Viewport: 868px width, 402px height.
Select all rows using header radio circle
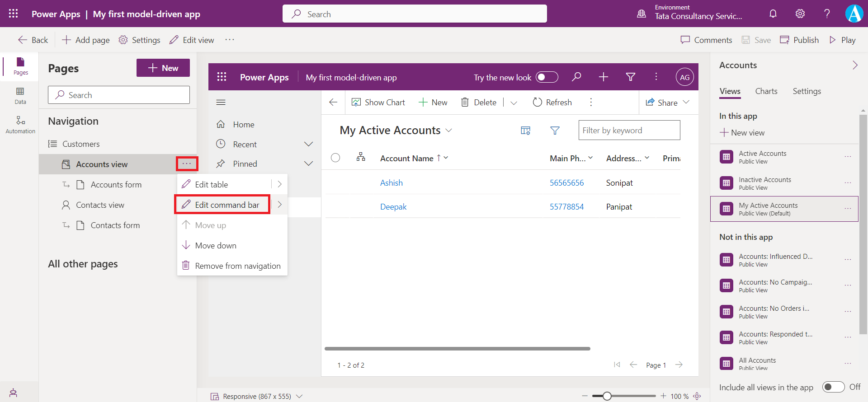pyautogui.click(x=335, y=158)
